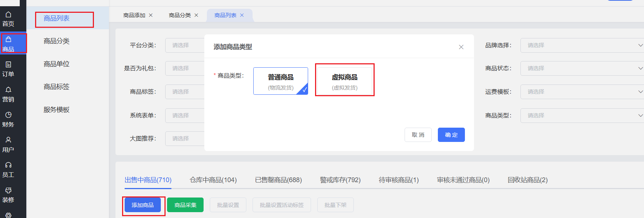This screenshot has height=218, width=644.
Task: Select the 已售罄商品(688) tab
Action: tap(278, 180)
